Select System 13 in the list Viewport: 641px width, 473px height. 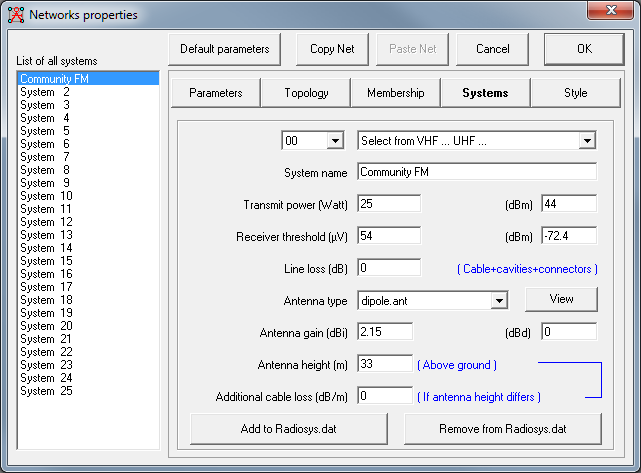coord(88,235)
